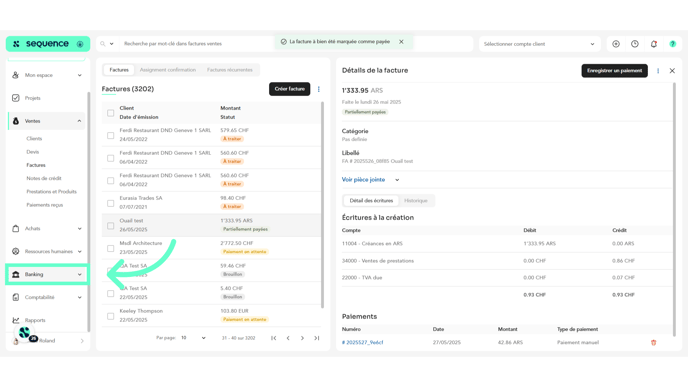This screenshot has width=688, height=387.
Task: Expand Voir pièce jointe chevron
Action: click(x=397, y=180)
